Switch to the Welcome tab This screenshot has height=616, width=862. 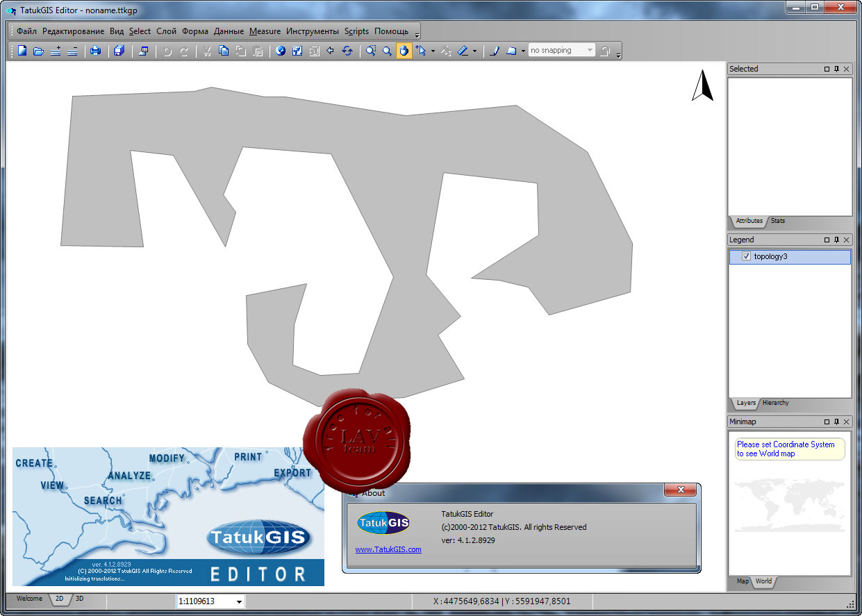tap(29, 599)
